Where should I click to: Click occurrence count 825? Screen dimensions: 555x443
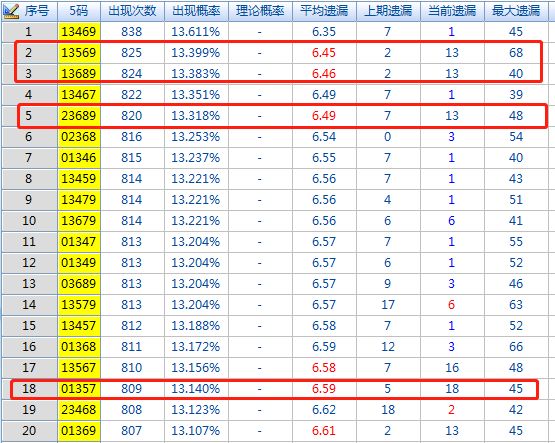[132, 53]
